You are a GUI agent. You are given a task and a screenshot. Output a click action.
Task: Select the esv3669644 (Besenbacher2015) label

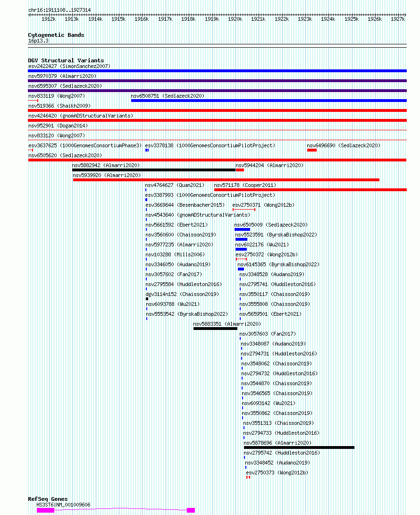pos(185,205)
